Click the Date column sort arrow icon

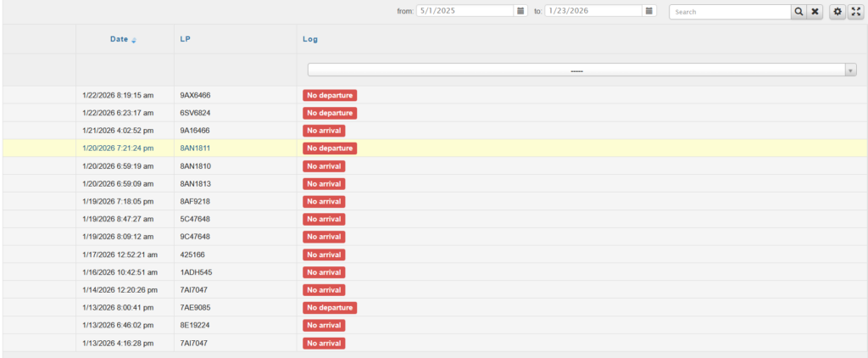pyautogui.click(x=134, y=40)
